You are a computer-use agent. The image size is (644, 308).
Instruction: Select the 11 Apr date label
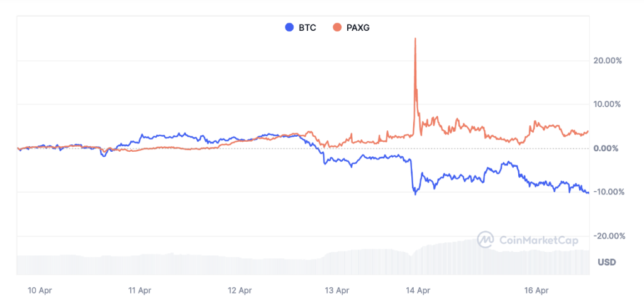pyautogui.click(x=140, y=290)
